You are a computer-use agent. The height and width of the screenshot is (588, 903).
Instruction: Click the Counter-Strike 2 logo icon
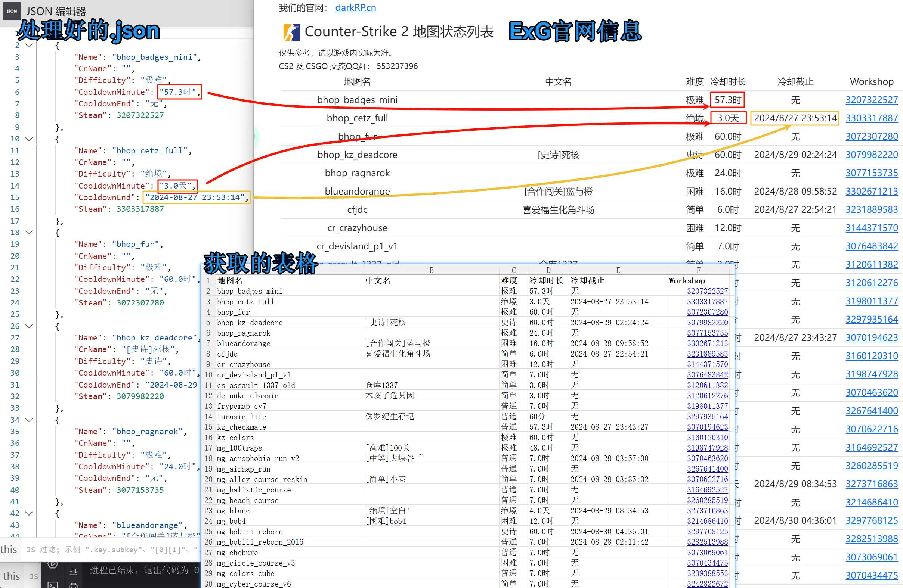click(291, 32)
